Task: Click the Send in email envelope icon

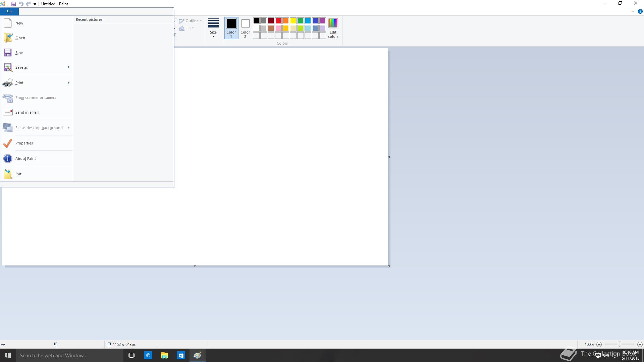Action: click(x=8, y=112)
